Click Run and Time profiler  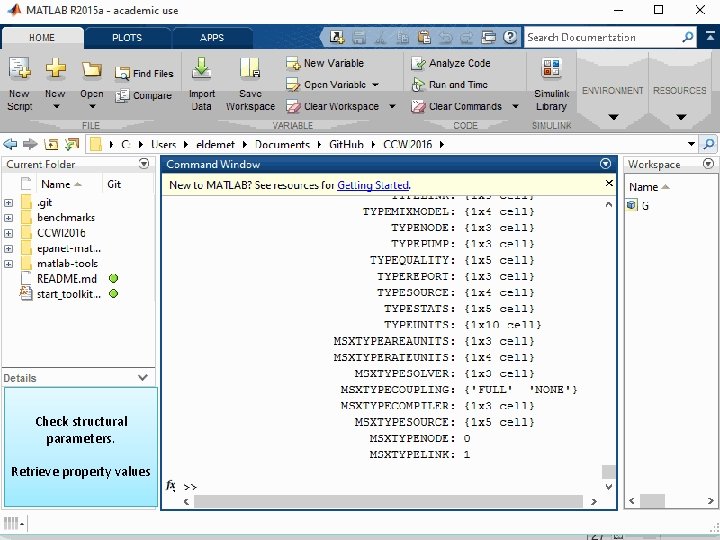pos(449,84)
